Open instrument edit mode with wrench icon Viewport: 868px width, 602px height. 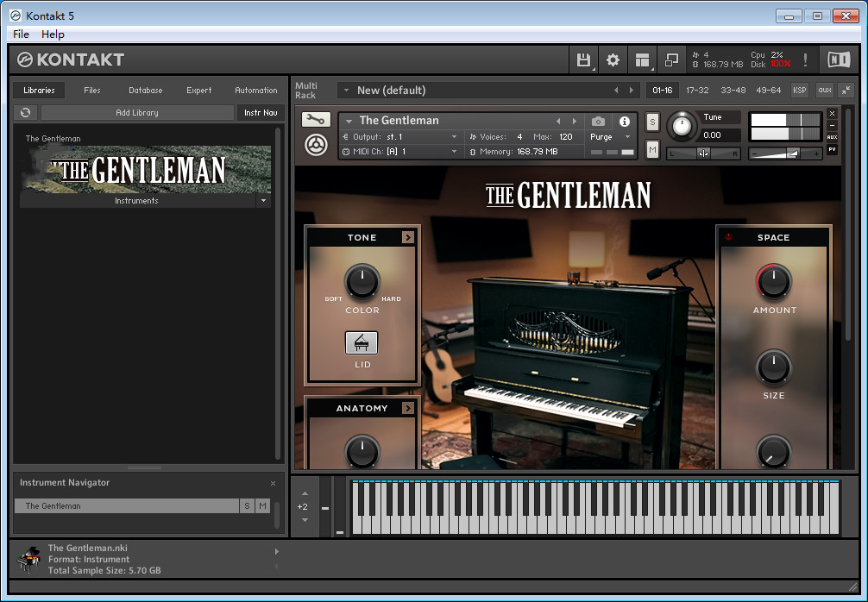pos(316,120)
